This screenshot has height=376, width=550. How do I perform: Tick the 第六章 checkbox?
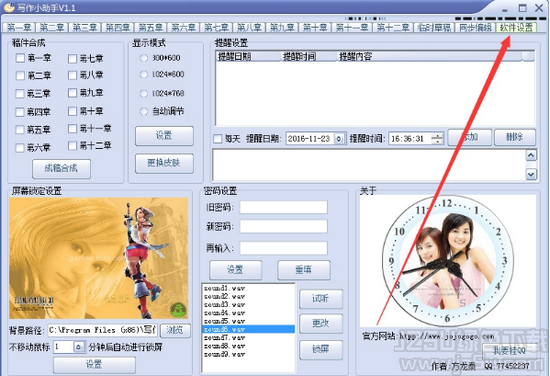coord(20,148)
